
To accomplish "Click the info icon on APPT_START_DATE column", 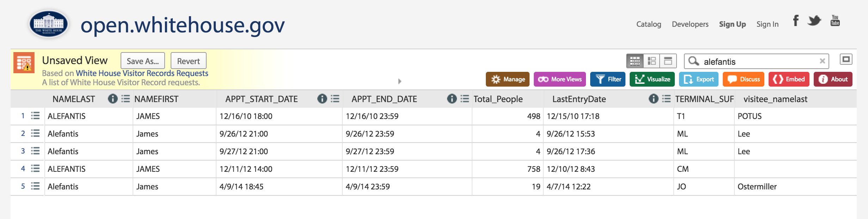I will click(322, 99).
